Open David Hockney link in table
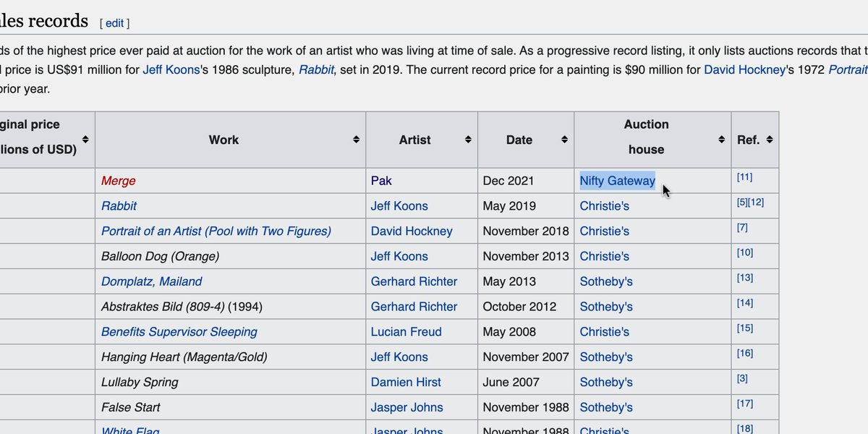Screen dimensions: 868x434 (412, 231)
